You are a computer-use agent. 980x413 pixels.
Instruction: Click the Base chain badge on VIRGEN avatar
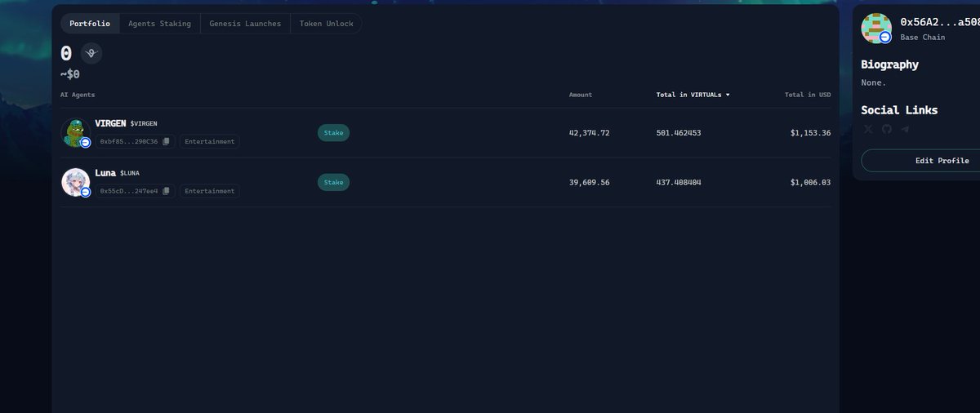85,143
